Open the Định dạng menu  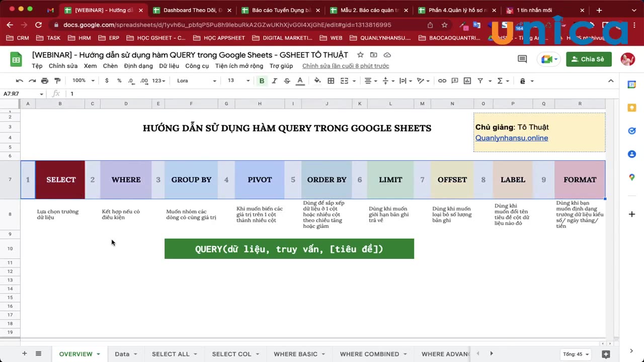click(x=138, y=66)
